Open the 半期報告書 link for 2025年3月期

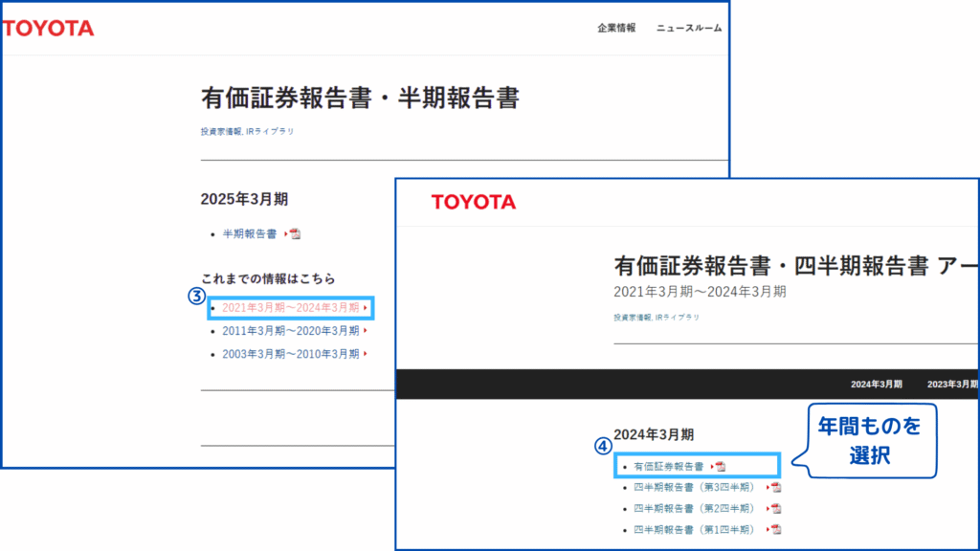(x=250, y=233)
